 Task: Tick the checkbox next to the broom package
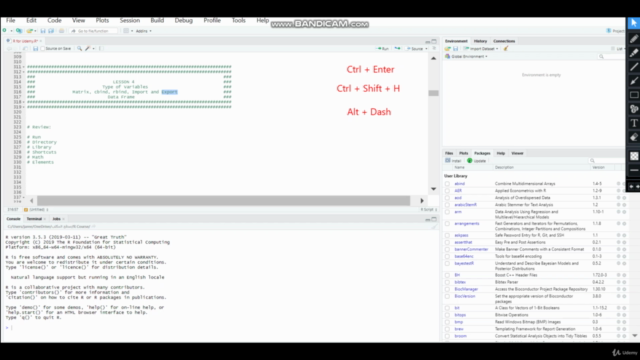447,336
